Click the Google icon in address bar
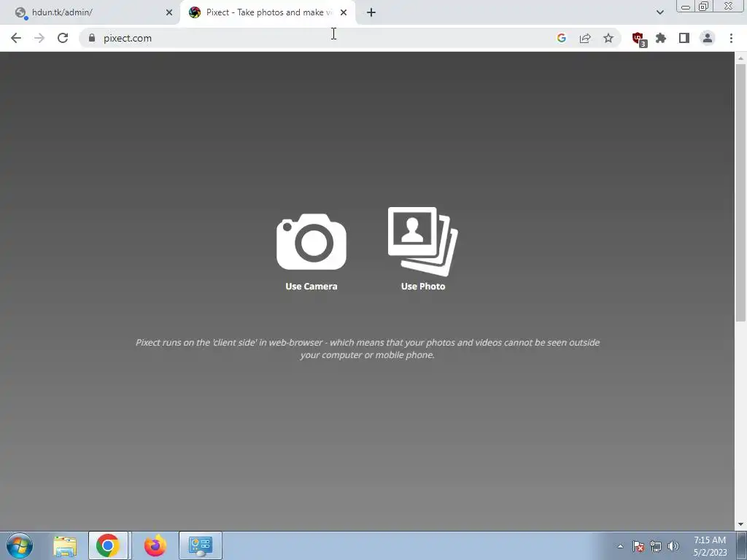Image resolution: width=747 pixels, height=560 pixels. [x=562, y=38]
